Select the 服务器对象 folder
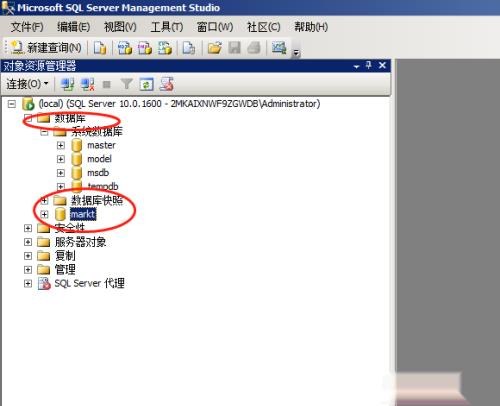This screenshot has height=406, width=500. click(x=80, y=242)
